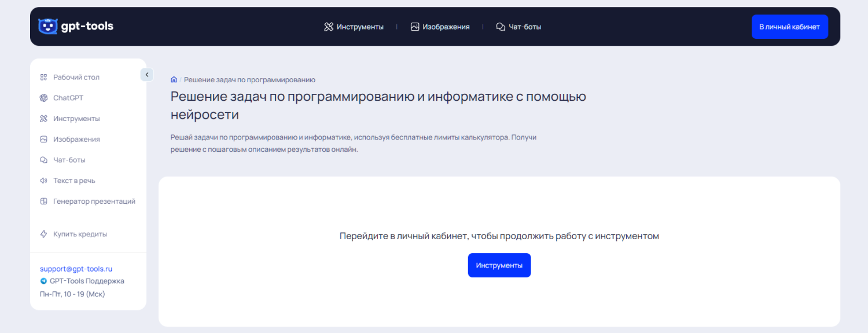The height and width of the screenshot is (333, 868).
Task: Click the Рабочий стол grid icon
Action: 43,77
